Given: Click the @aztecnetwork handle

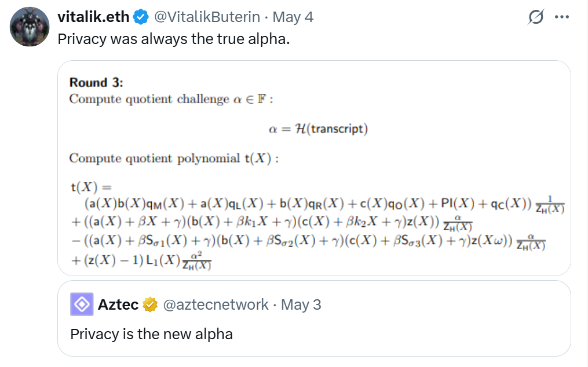Looking at the screenshot, I should point(216,304).
